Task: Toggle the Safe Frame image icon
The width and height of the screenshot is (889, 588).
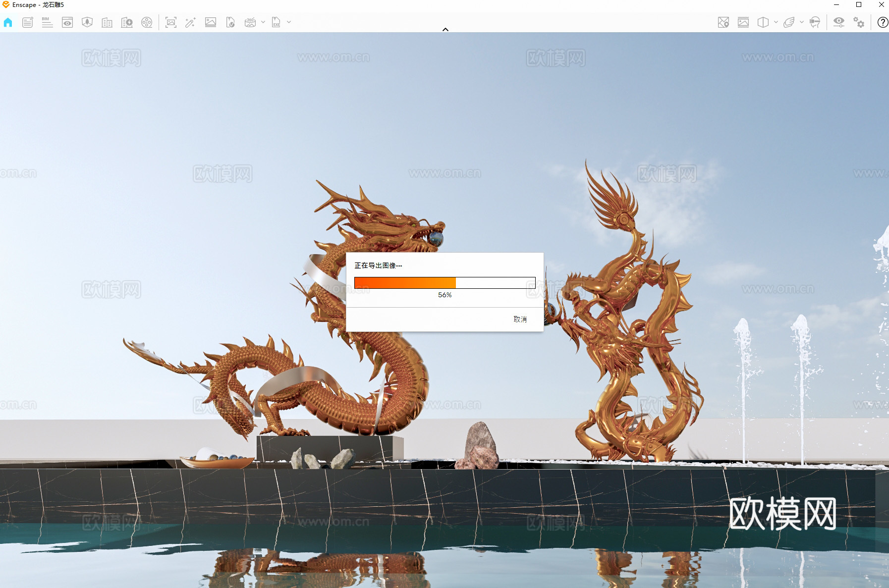Action: tap(743, 22)
